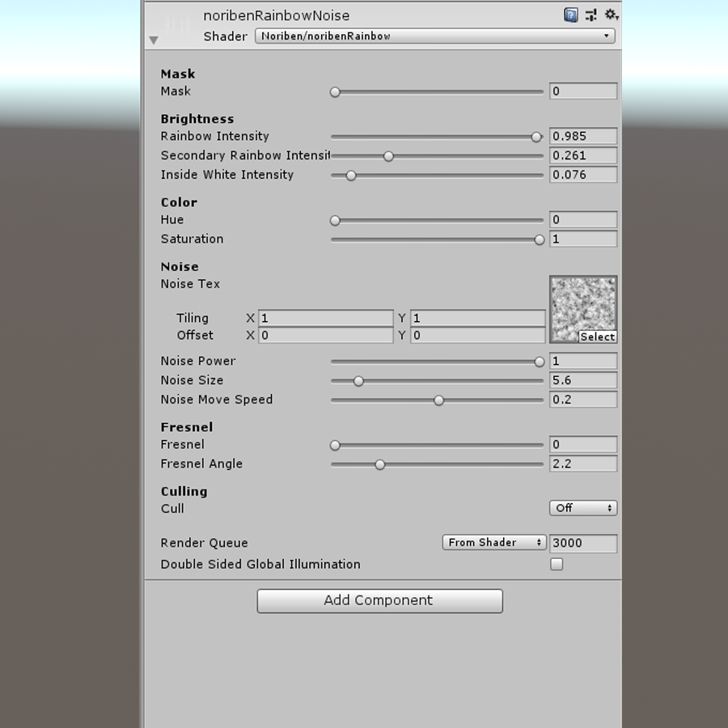Click the Hue slider handle
Image resolution: width=728 pixels, height=728 pixels.
335,221
